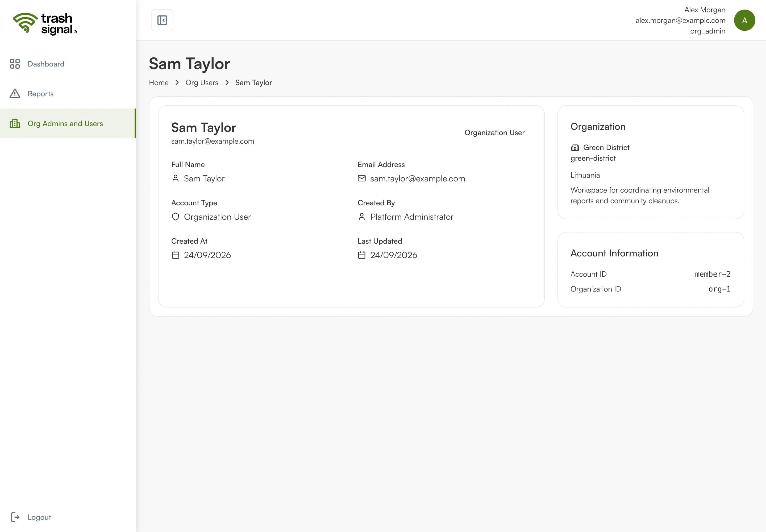This screenshot has height=532, width=766.
Task: Click the 'org_admin' role label in header
Action: point(708,31)
